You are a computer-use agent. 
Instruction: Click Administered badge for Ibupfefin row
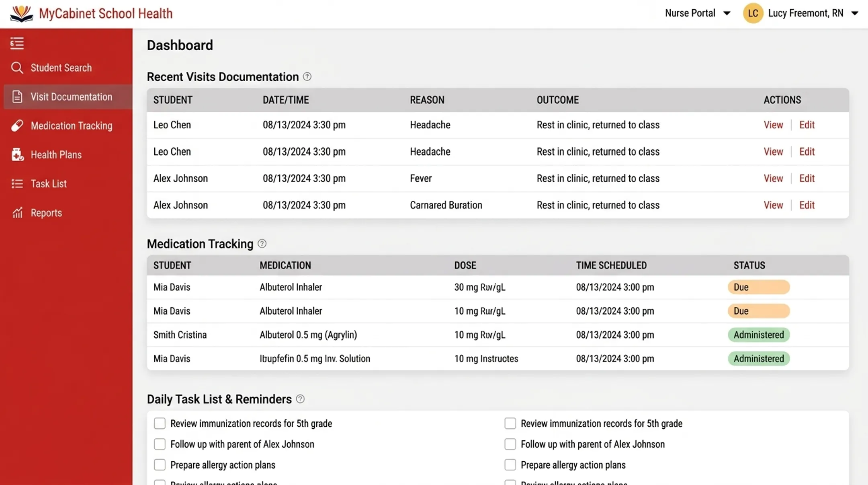[759, 358]
